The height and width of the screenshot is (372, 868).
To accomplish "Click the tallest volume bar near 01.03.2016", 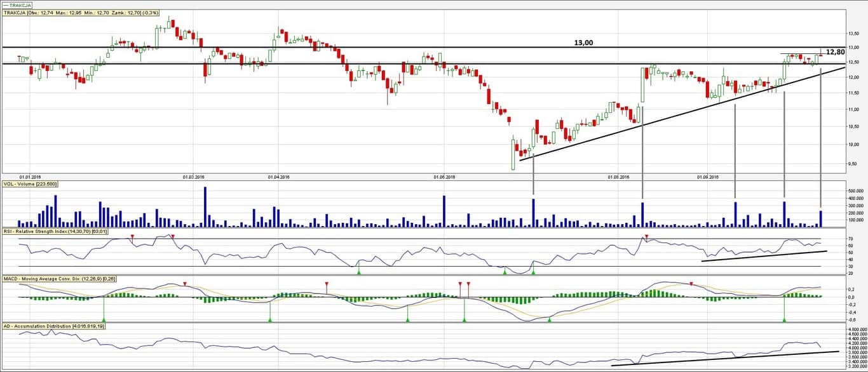I will point(205,206).
